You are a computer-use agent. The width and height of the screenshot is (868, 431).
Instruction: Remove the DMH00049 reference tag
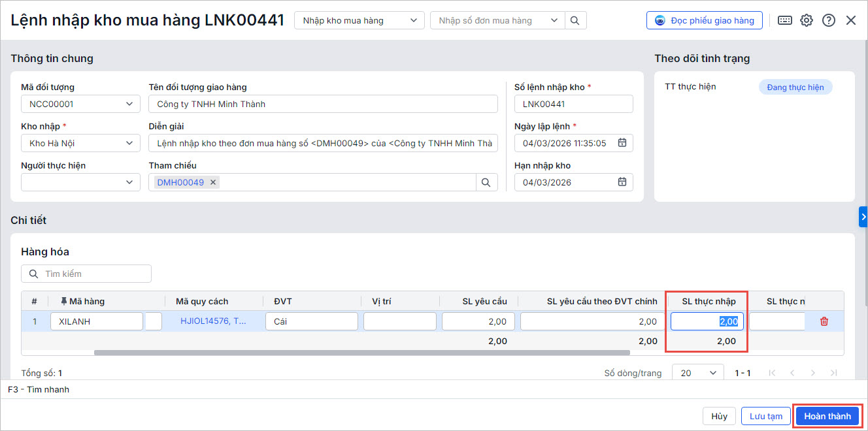coord(213,183)
